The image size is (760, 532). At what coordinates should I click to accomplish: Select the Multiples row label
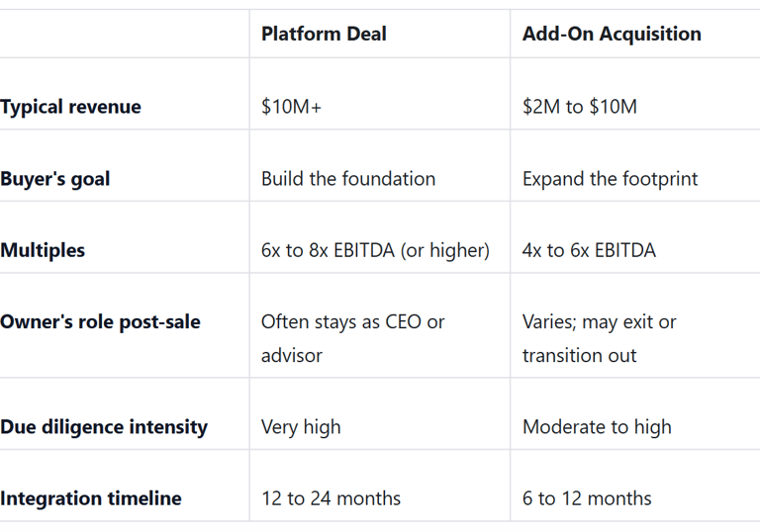43,250
